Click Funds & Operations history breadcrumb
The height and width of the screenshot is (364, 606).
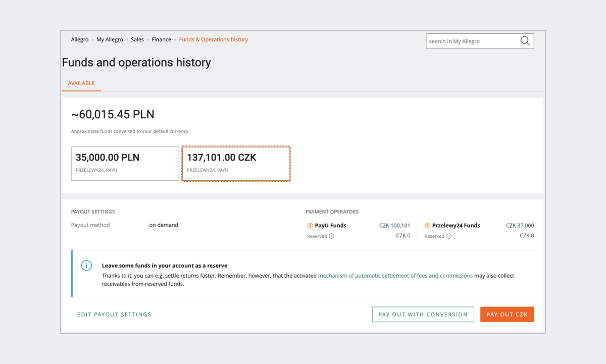pyautogui.click(x=214, y=39)
